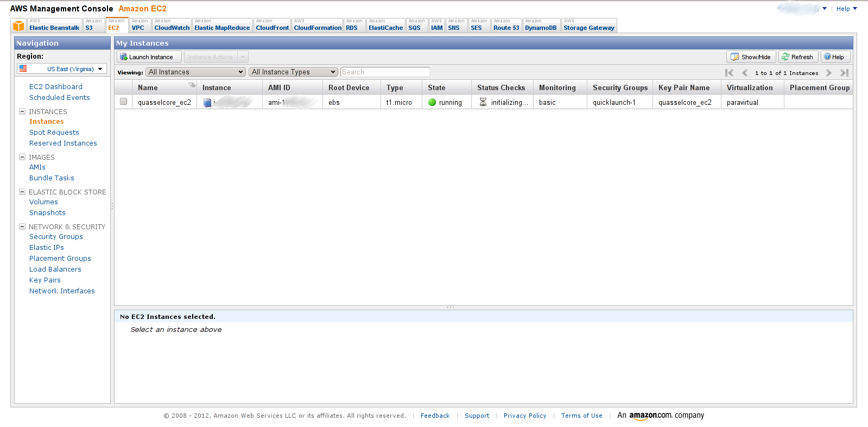This screenshot has height=427, width=868.
Task: Click the hourglass initializing status icon
Action: pos(483,102)
